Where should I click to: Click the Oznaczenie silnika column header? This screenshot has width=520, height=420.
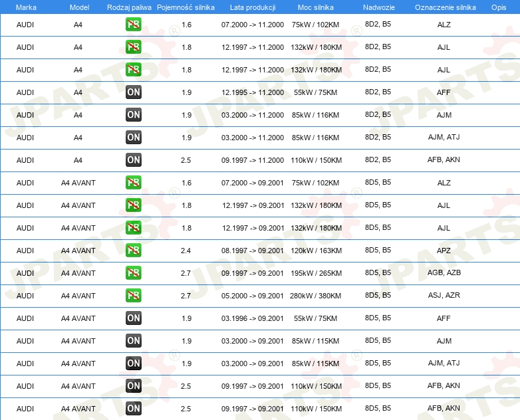tap(445, 7)
